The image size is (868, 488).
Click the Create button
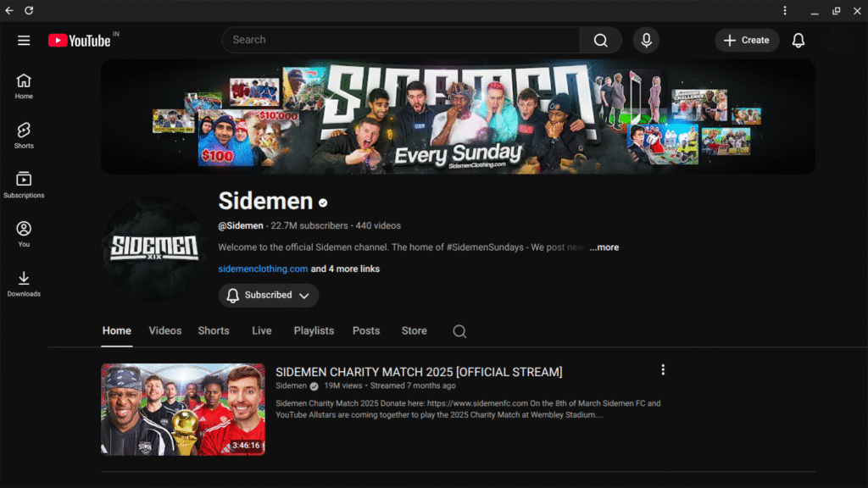[747, 40]
